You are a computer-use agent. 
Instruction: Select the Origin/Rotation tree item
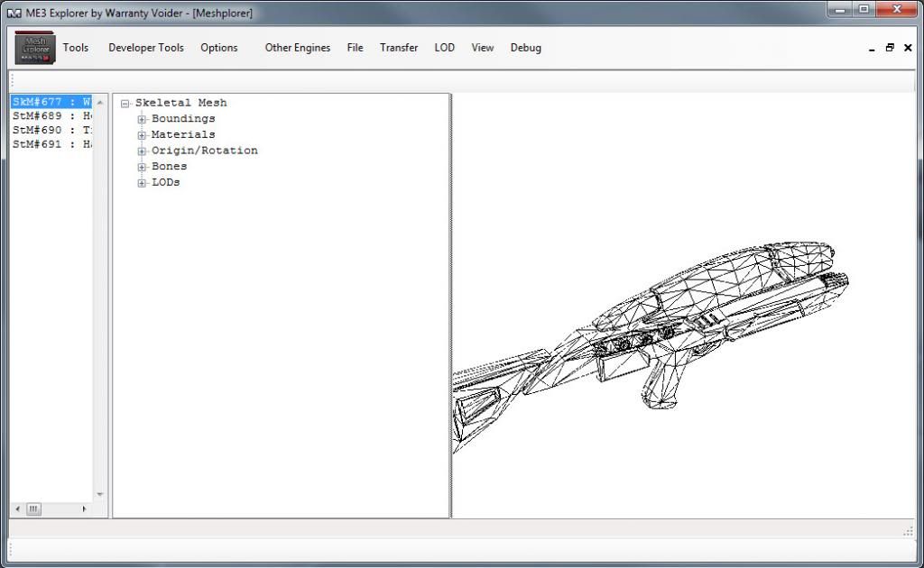click(x=205, y=151)
